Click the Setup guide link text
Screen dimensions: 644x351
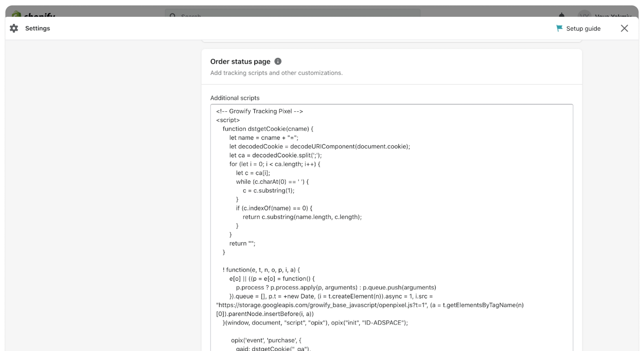tap(583, 29)
